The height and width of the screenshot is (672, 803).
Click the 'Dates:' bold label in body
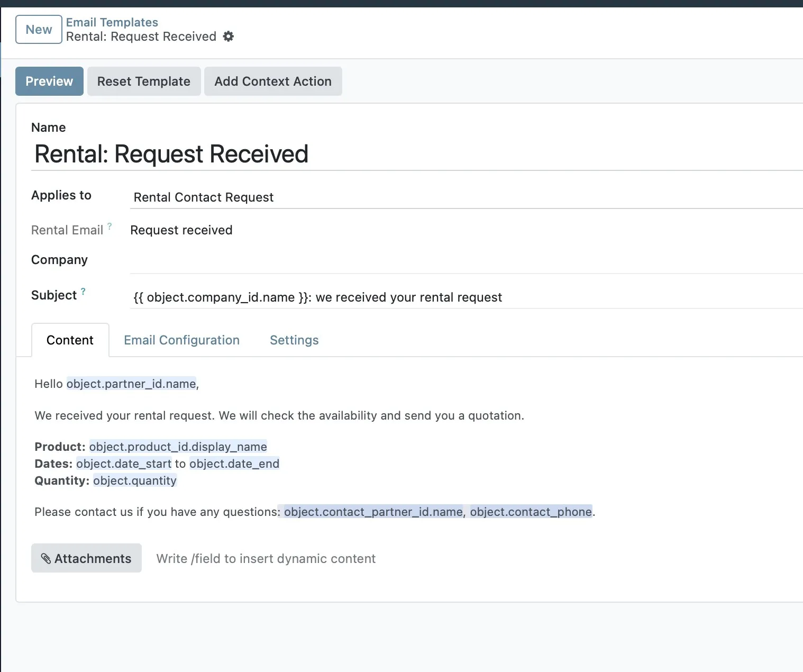point(53,464)
